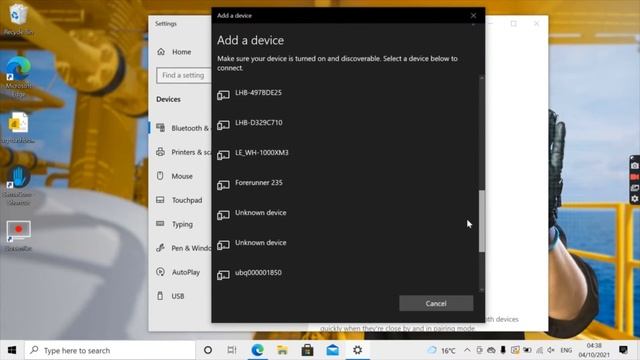Click the Forerunner 235 device icon
The image size is (640, 360).
click(223, 185)
